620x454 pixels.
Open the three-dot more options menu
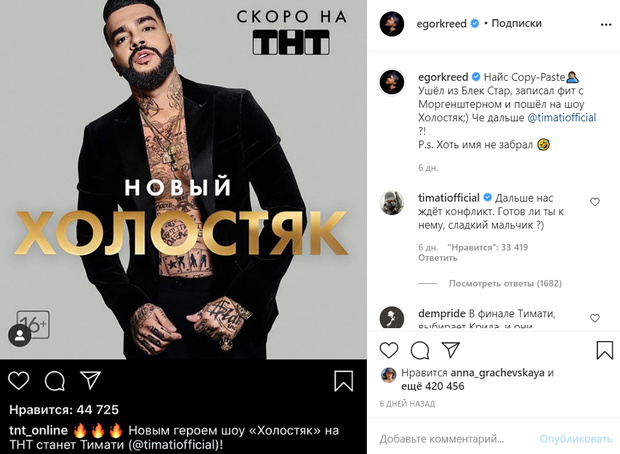click(x=606, y=25)
